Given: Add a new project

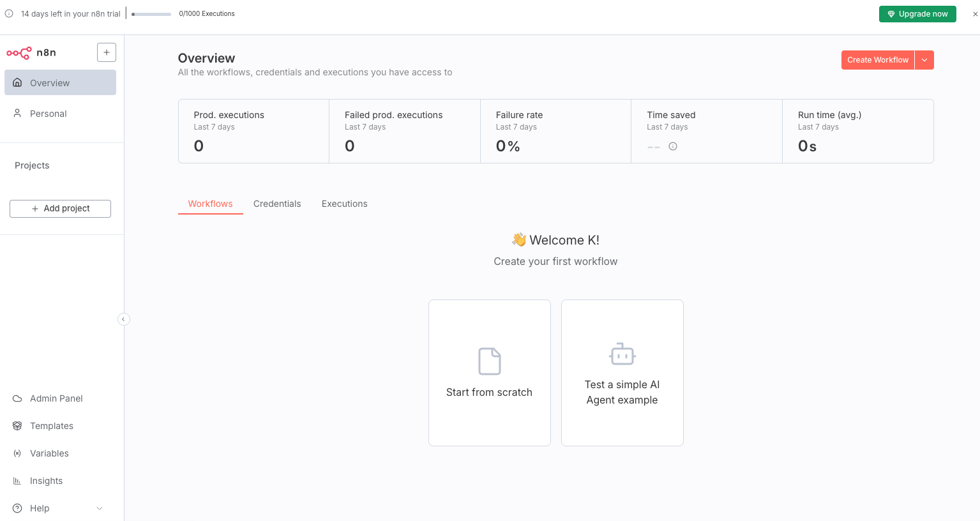Looking at the screenshot, I should point(60,208).
